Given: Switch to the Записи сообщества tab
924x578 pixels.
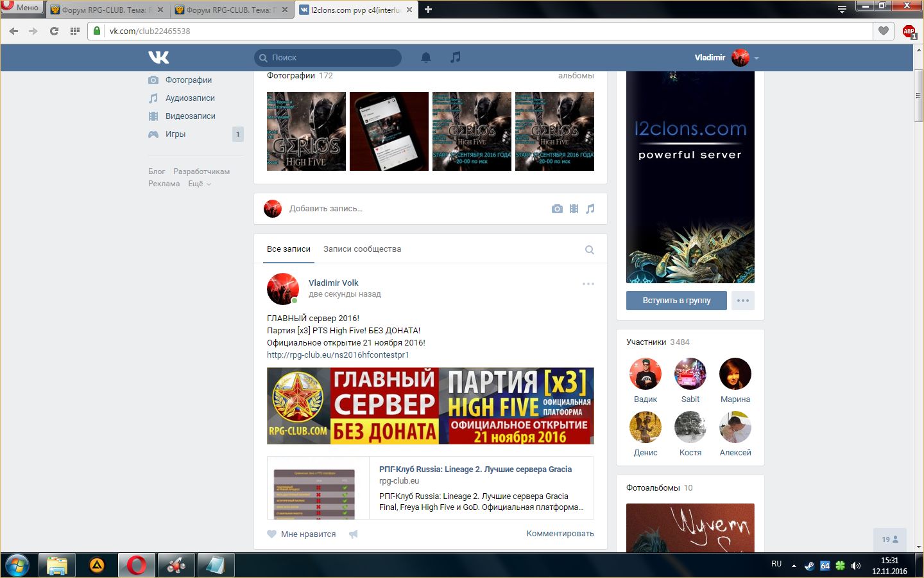Looking at the screenshot, I should tap(362, 249).
